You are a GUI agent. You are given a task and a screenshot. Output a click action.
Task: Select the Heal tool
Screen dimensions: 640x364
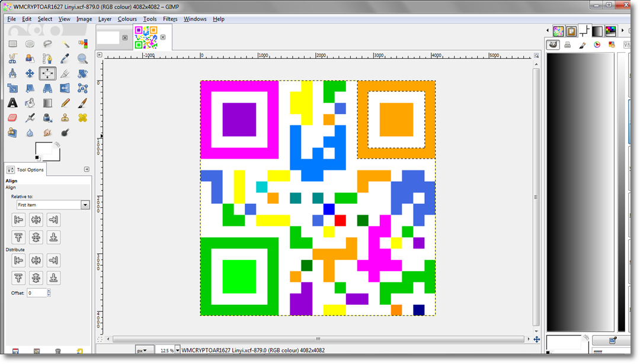(x=82, y=118)
